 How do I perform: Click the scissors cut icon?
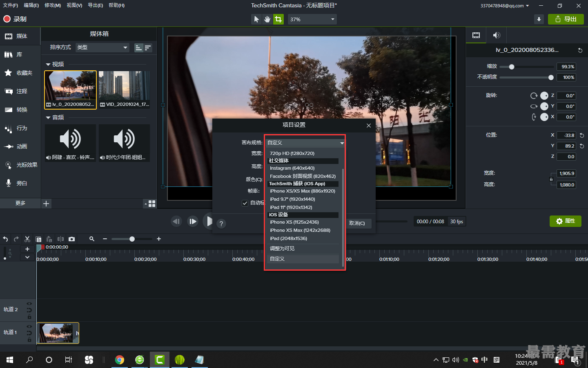pyautogui.click(x=27, y=239)
